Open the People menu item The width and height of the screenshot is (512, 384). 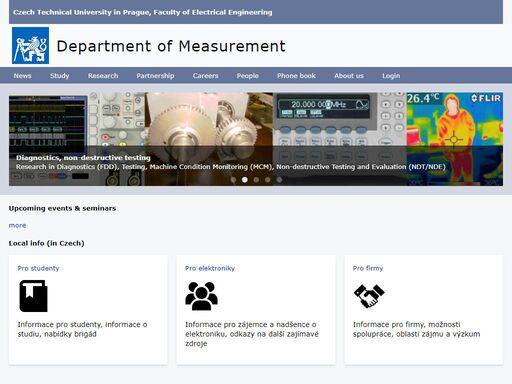point(248,76)
